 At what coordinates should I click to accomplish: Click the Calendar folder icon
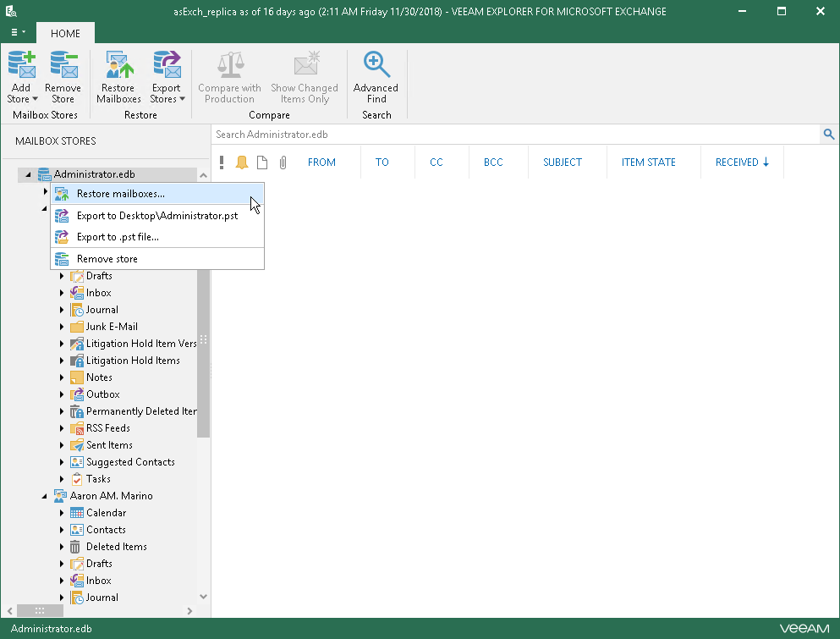[x=77, y=513]
